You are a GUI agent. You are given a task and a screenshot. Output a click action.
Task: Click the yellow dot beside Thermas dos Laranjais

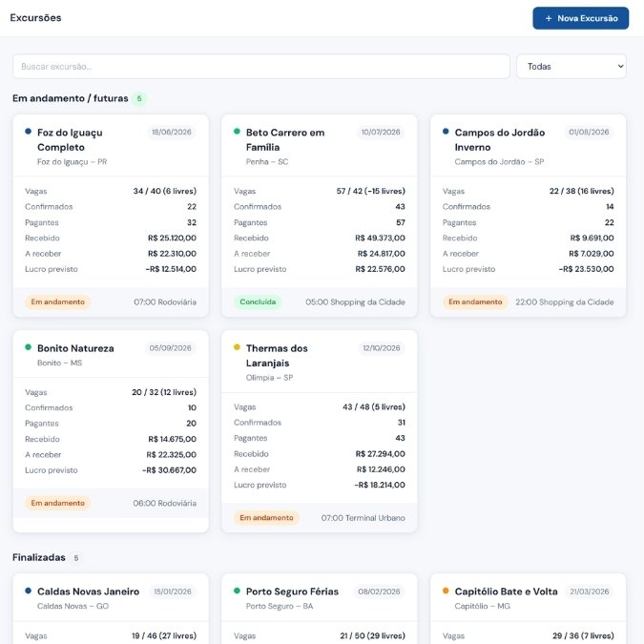237,347
